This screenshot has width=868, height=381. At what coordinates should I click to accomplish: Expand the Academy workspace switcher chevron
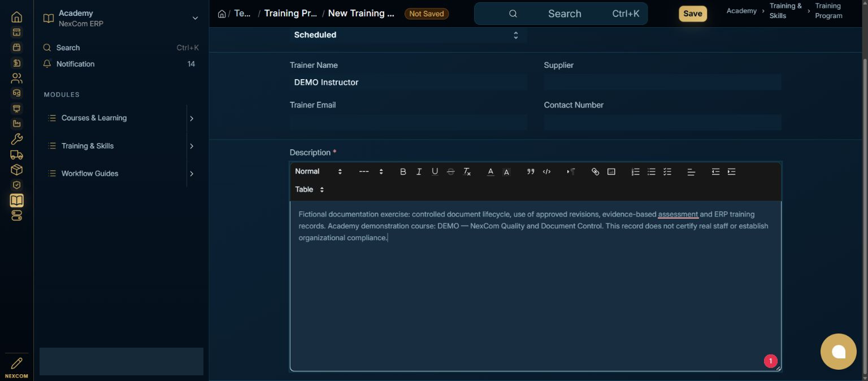coord(195,18)
